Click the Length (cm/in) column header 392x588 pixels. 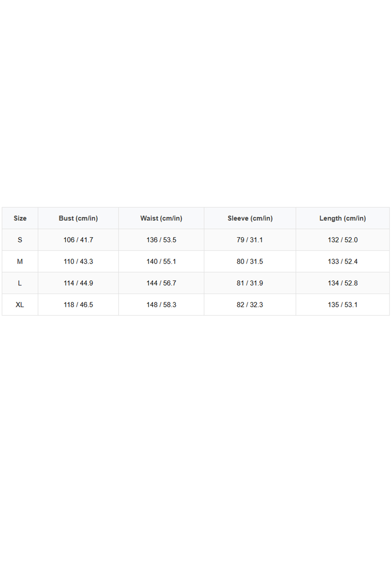342,218
